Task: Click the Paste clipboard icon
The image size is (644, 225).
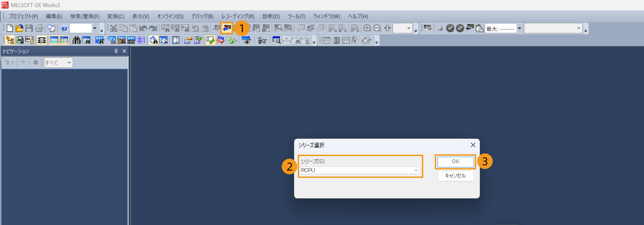Action: click(x=133, y=28)
